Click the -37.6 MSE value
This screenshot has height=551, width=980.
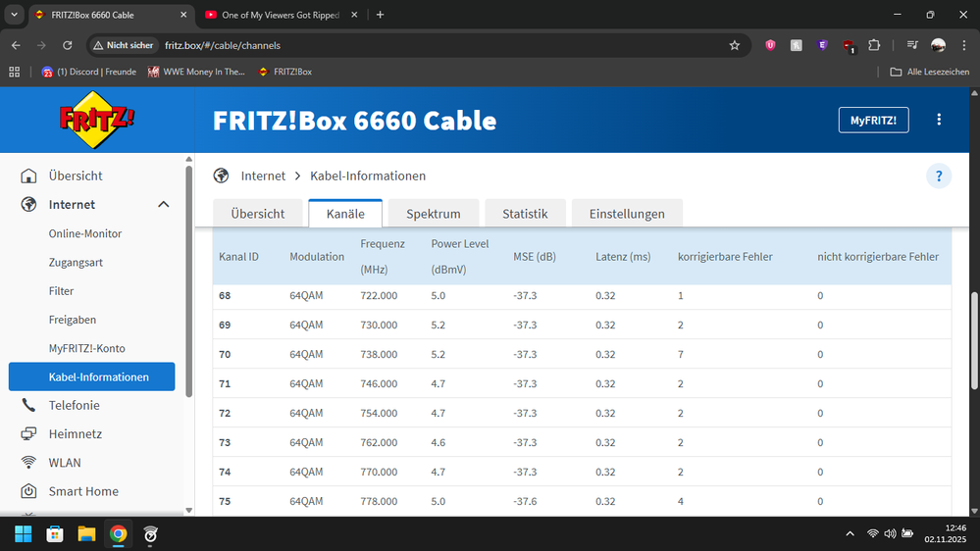(525, 501)
